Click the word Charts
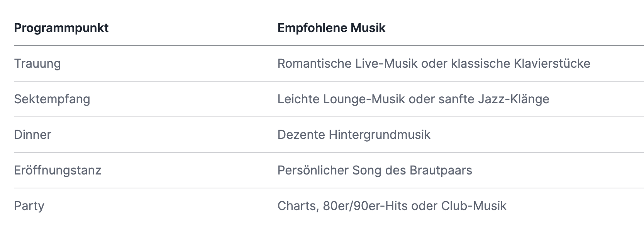Screen dimensions: 644x236 coord(298,206)
